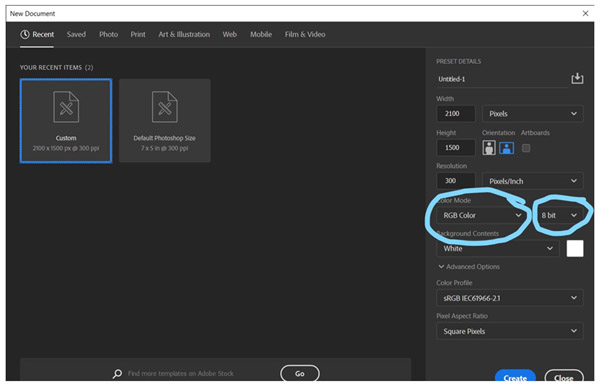Close the New Document dialog with X
The height and width of the screenshot is (388, 600).
[585, 13]
